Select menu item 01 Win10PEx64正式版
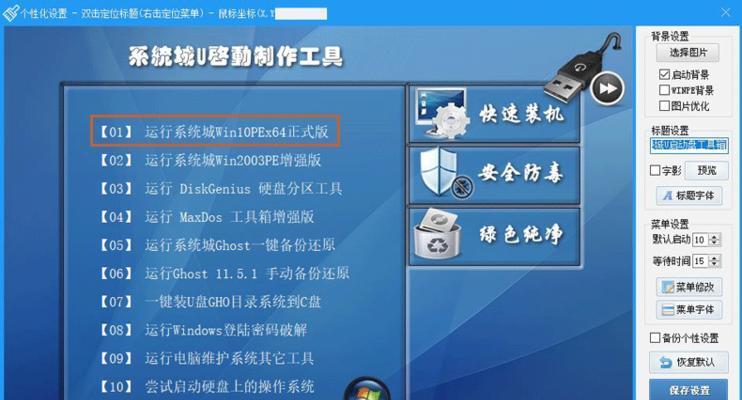Image resolution: width=742 pixels, height=400 pixels. click(215, 131)
